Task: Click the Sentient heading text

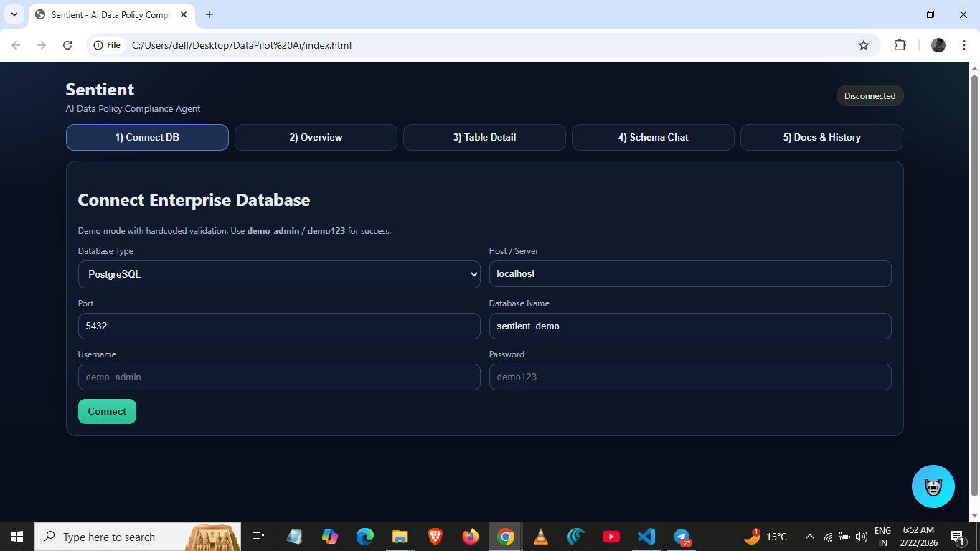Action: click(x=100, y=90)
